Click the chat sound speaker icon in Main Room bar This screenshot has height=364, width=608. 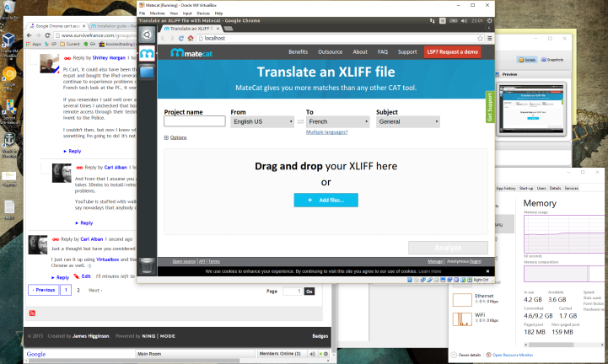pyautogui.click(x=313, y=354)
